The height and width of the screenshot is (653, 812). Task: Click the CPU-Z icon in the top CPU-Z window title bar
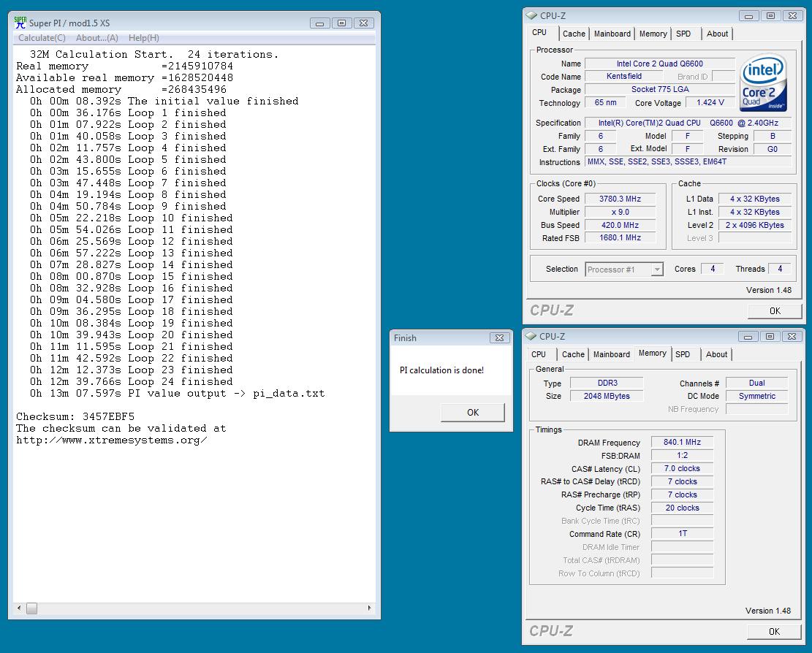click(532, 15)
